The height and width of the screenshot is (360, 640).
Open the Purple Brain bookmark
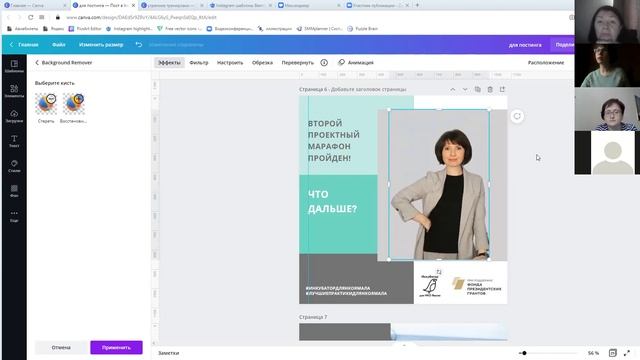[x=362, y=29]
